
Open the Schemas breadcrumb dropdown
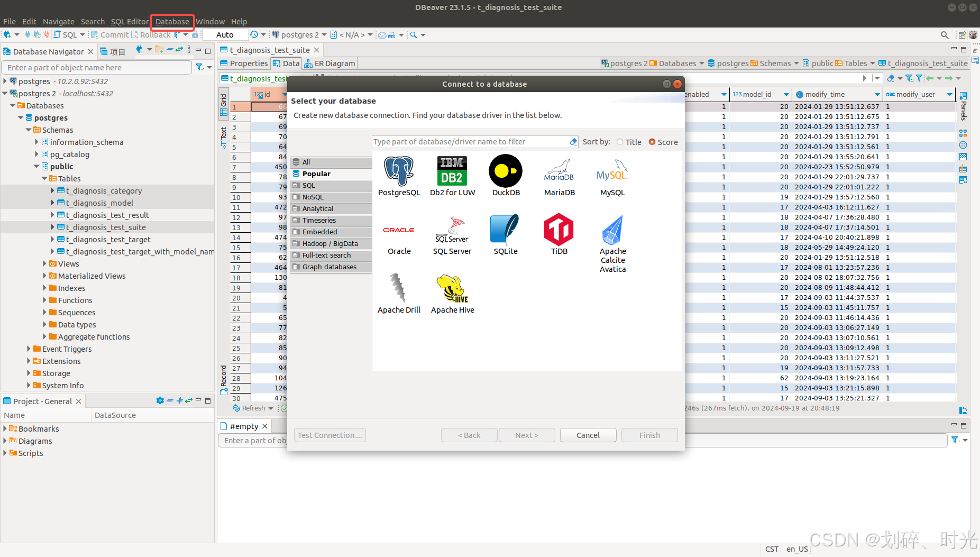[796, 63]
